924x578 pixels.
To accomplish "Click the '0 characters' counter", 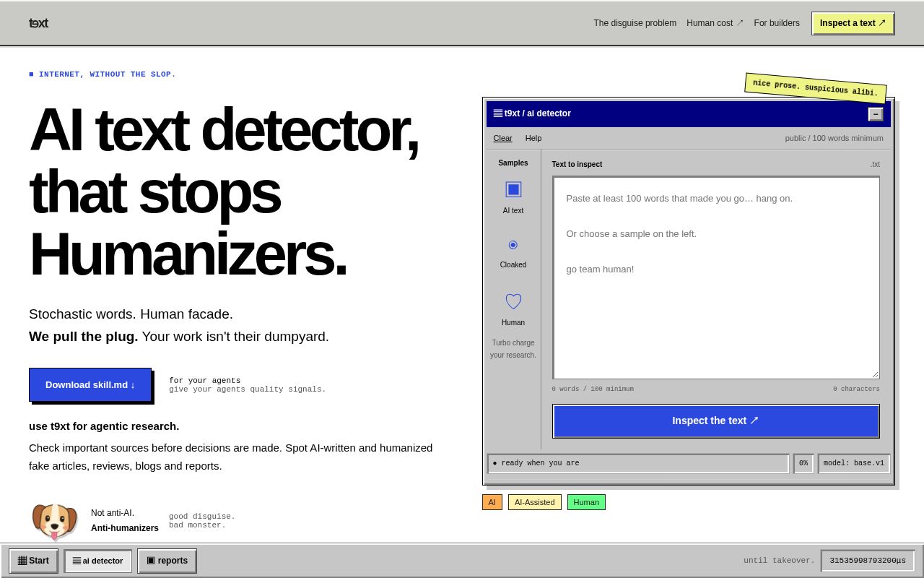I will pos(856,389).
